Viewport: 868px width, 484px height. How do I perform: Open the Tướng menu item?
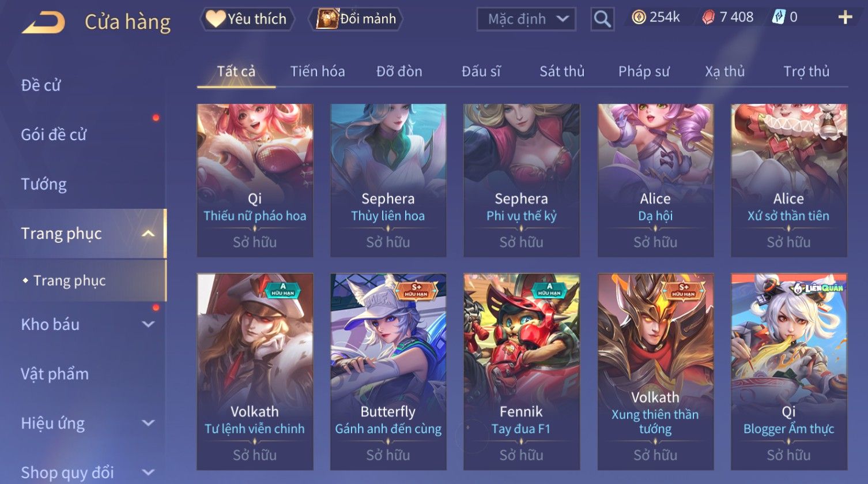(x=44, y=184)
